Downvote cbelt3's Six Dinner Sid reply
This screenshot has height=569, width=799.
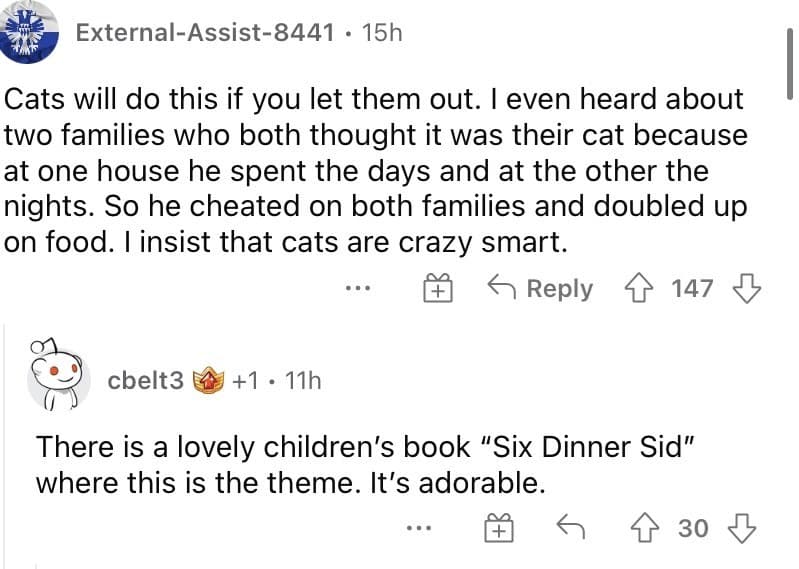741,528
